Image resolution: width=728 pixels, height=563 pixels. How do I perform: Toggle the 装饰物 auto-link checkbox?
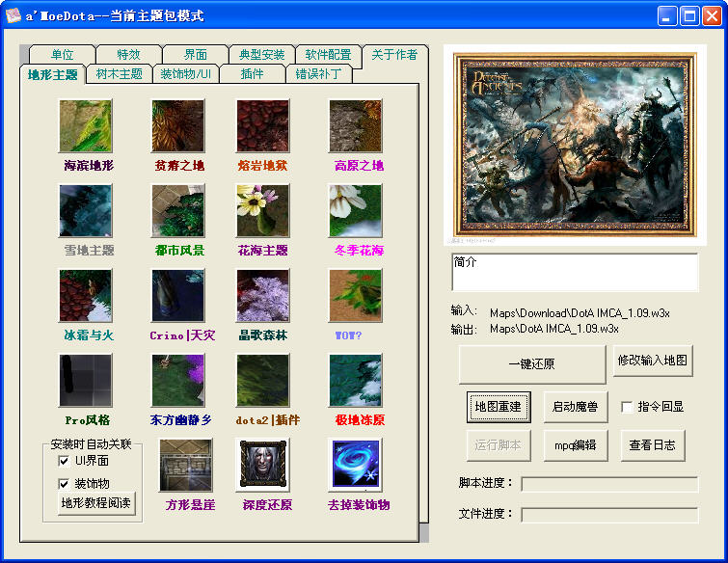tap(64, 484)
